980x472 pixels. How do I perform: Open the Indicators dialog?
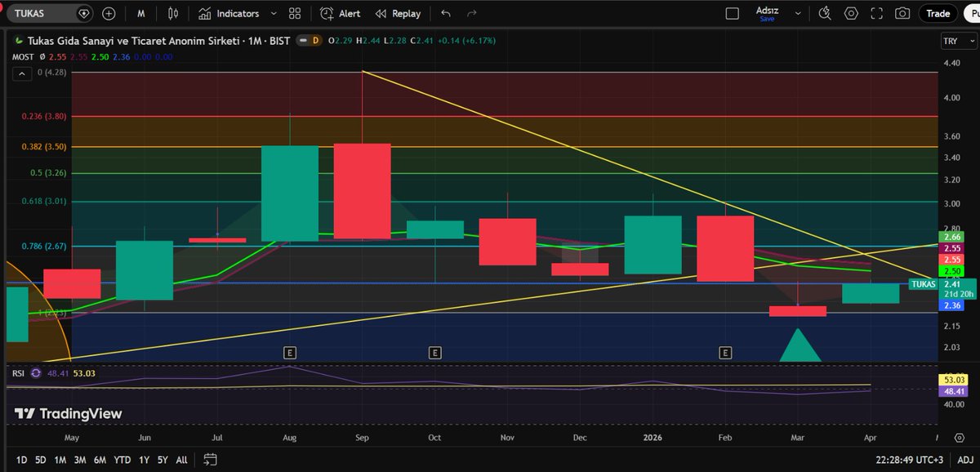click(x=229, y=14)
